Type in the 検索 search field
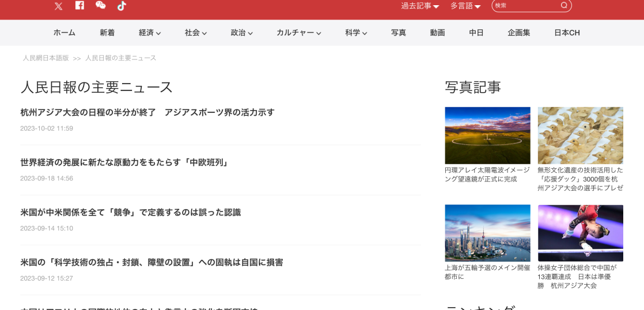 click(525, 6)
